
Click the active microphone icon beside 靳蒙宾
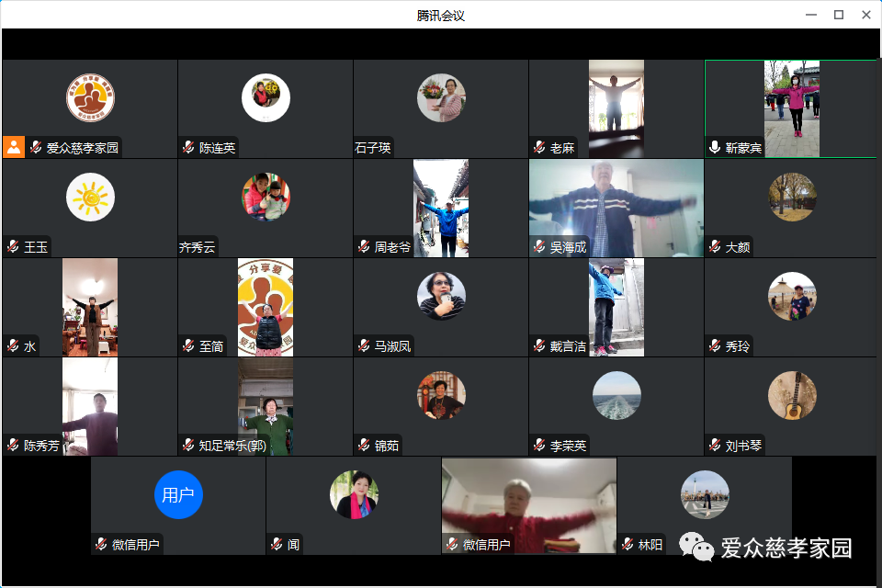[715, 148]
